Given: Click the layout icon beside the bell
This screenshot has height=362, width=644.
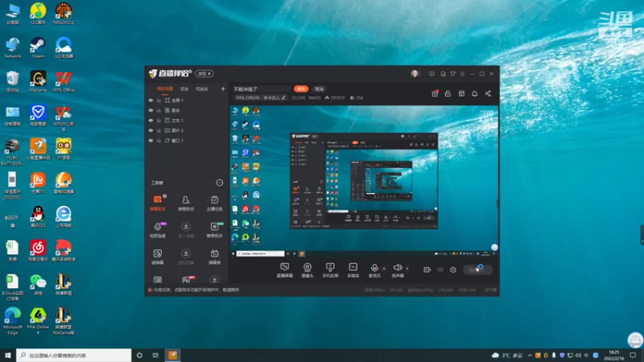Looking at the screenshot, I should click(461, 93).
